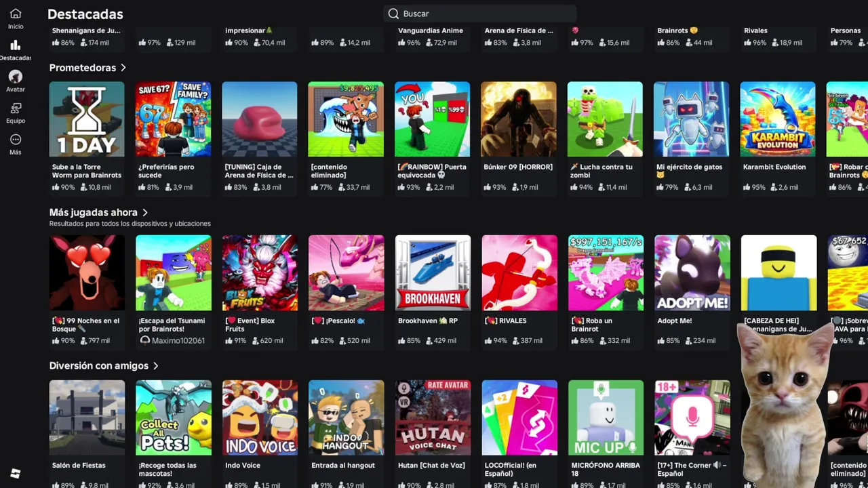Open Roba un Brainrot thumbnail

[x=606, y=273]
